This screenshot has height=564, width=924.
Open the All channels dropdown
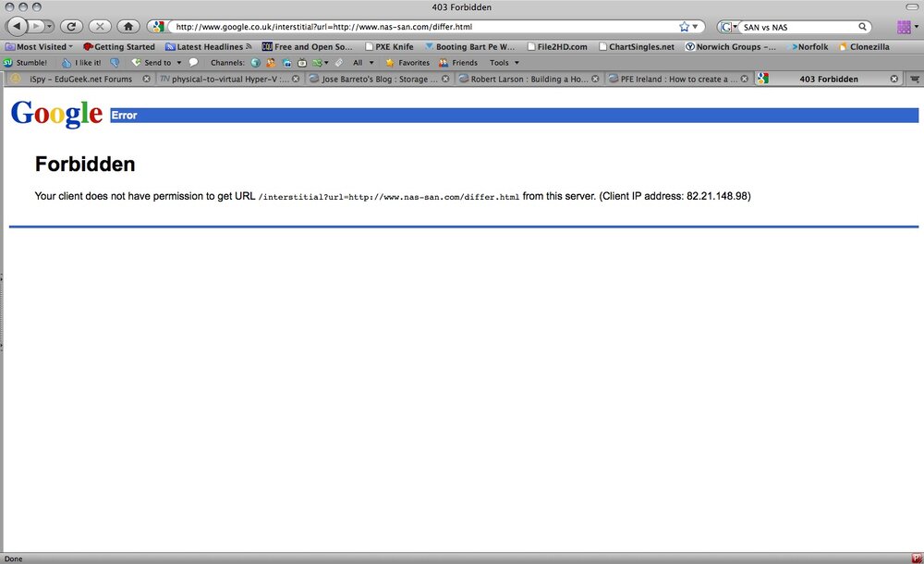tap(363, 63)
